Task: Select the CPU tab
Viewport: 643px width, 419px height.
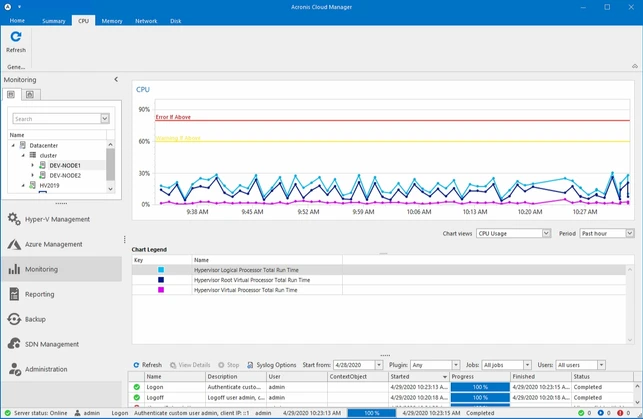Action: pos(84,21)
